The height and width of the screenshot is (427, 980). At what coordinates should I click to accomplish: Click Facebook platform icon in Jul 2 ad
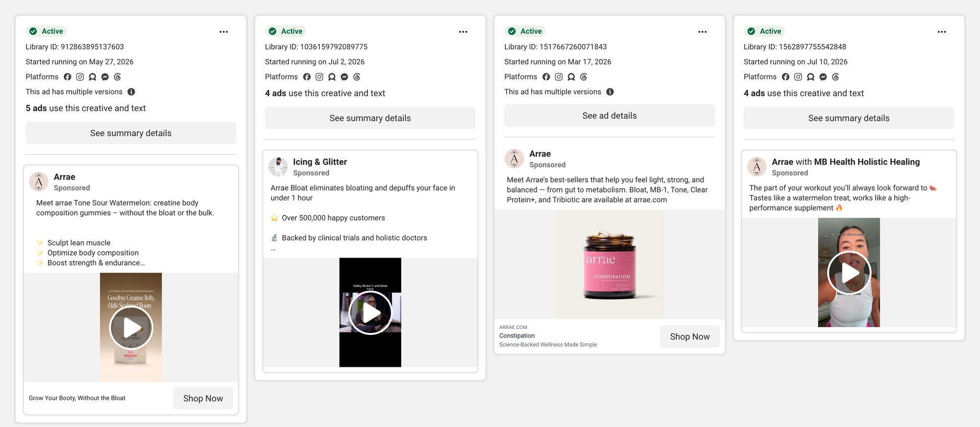pyautogui.click(x=307, y=77)
